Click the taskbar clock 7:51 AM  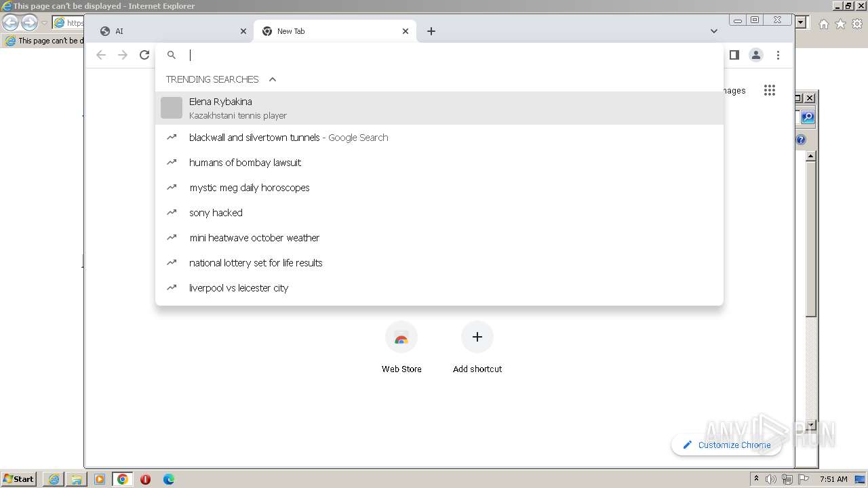click(833, 479)
